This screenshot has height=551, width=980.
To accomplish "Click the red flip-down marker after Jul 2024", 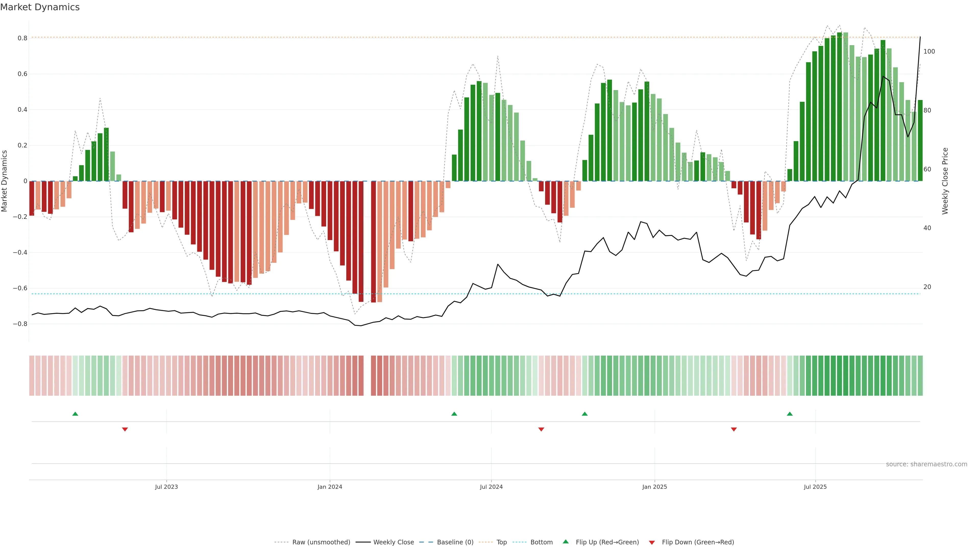I will (541, 429).
